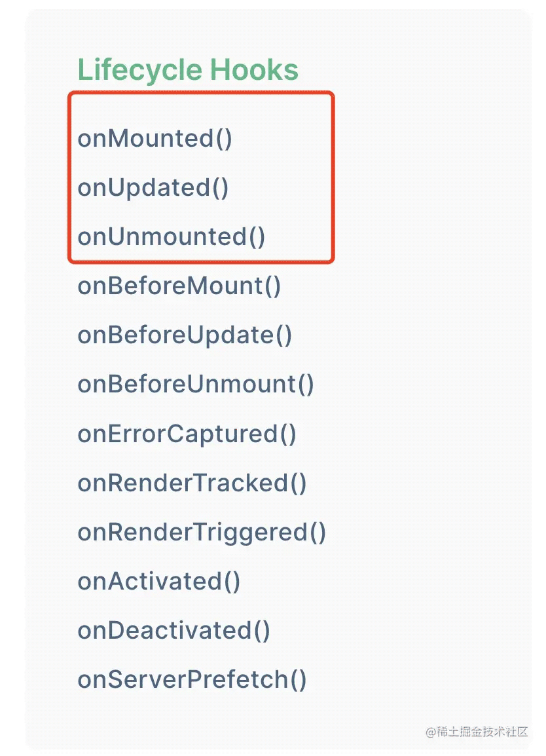The image size is (546, 756).
Task: Click the red highlight box's top-left corner
Action: 71,94
